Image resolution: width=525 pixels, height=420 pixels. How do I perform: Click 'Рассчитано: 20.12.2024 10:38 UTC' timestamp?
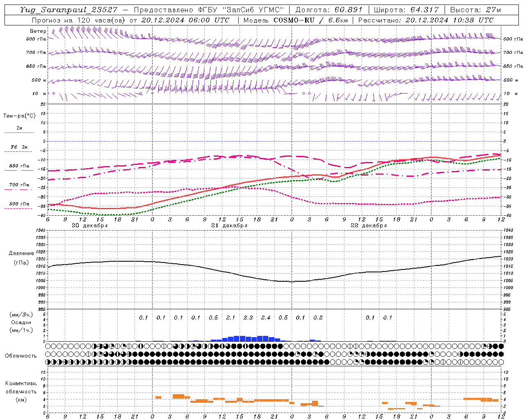click(x=426, y=20)
